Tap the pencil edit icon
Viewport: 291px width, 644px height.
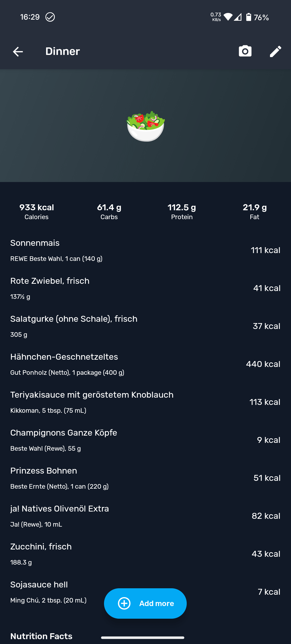275,51
